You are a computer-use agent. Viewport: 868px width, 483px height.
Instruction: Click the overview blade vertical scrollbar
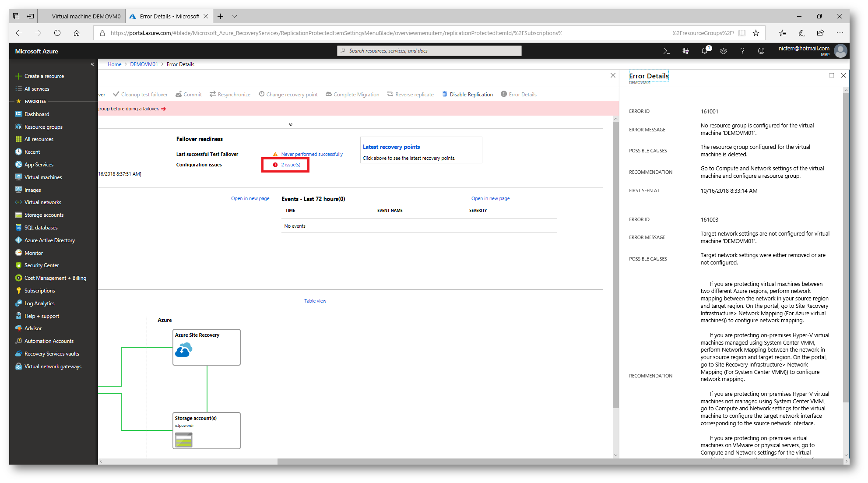[x=616, y=265]
